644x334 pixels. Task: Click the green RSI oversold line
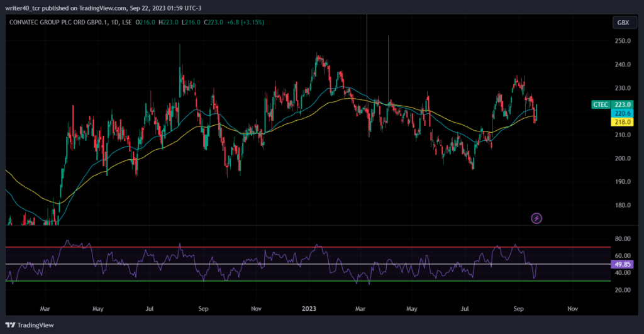[x=308, y=281]
